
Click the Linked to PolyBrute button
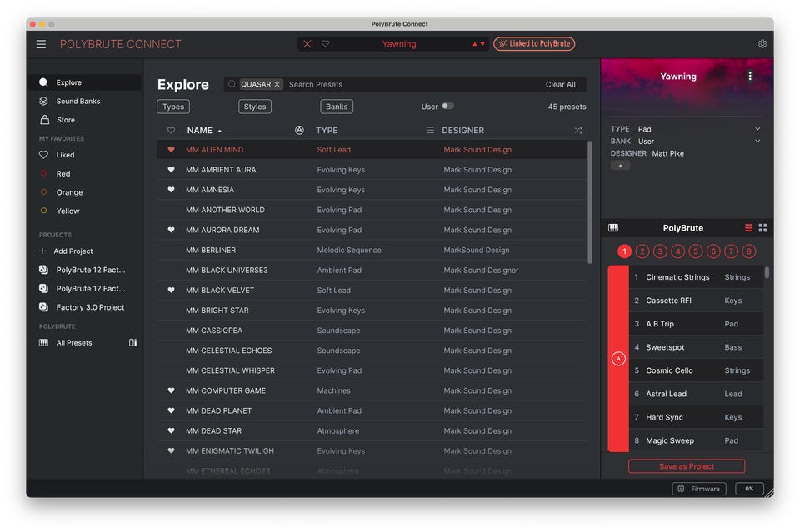tap(534, 44)
